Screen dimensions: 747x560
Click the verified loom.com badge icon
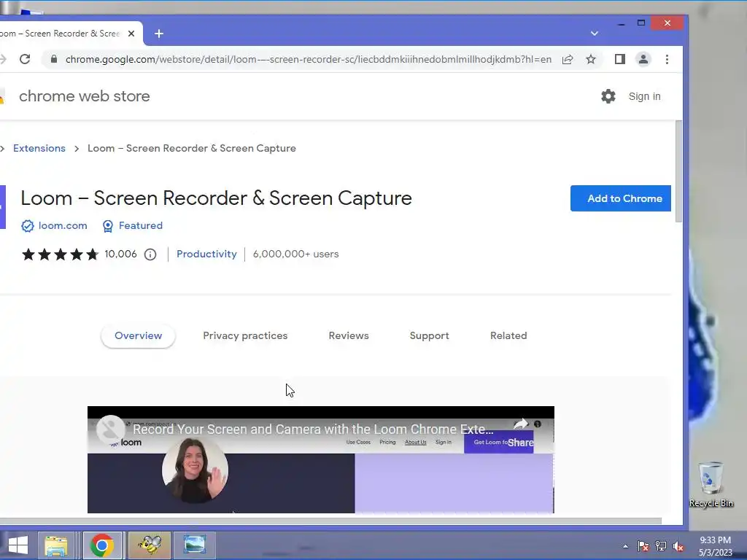[x=28, y=226]
